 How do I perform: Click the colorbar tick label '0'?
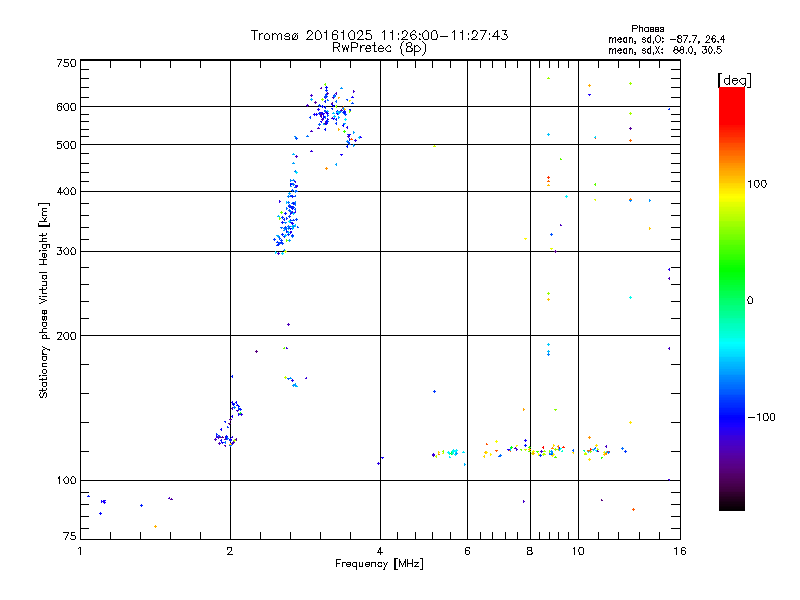[749, 301]
